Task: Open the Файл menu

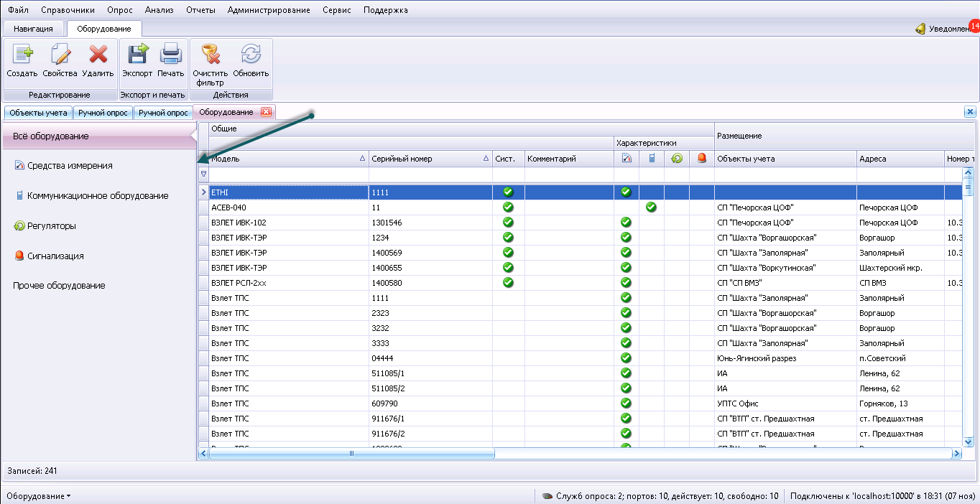Action: coord(19,10)
